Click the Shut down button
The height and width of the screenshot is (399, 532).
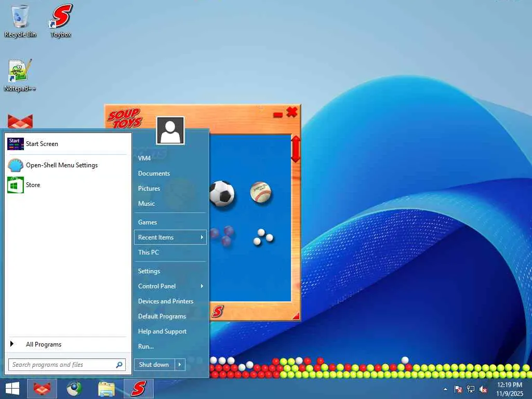coord(154,365)
